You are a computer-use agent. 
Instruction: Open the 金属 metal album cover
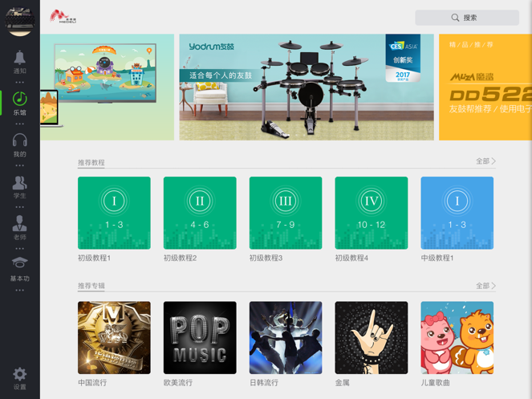pos(372,337)
